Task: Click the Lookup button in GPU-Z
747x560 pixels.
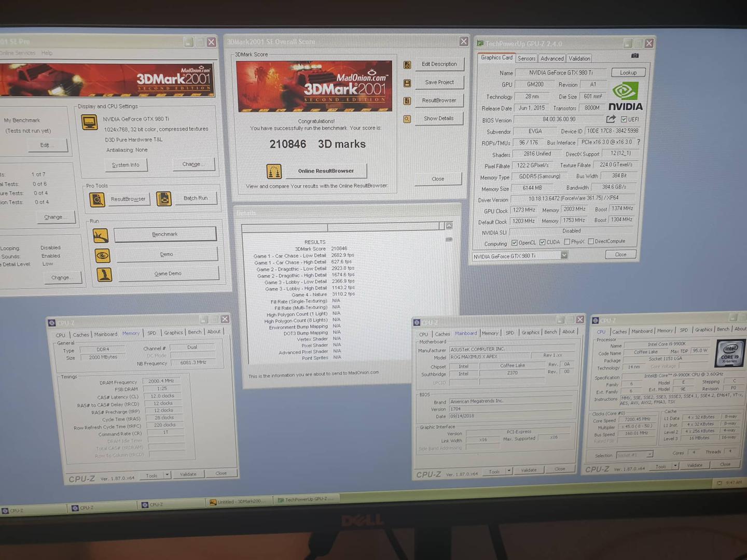Action: [x=628, y=73]
